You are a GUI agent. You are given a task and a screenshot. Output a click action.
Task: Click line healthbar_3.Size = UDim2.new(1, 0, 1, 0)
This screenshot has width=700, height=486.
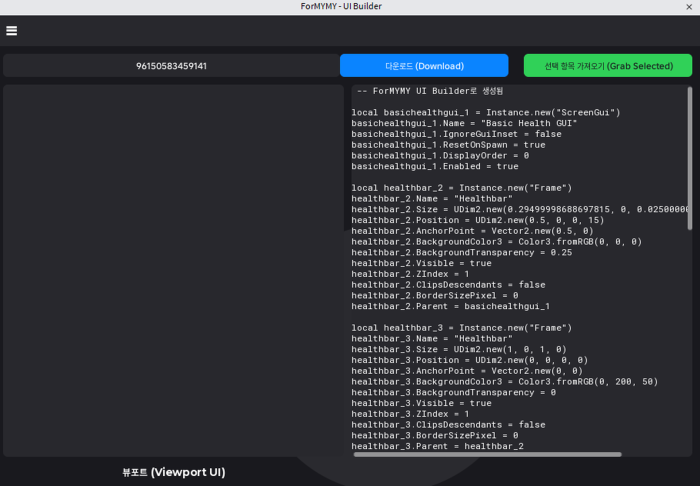click(459, 349)
